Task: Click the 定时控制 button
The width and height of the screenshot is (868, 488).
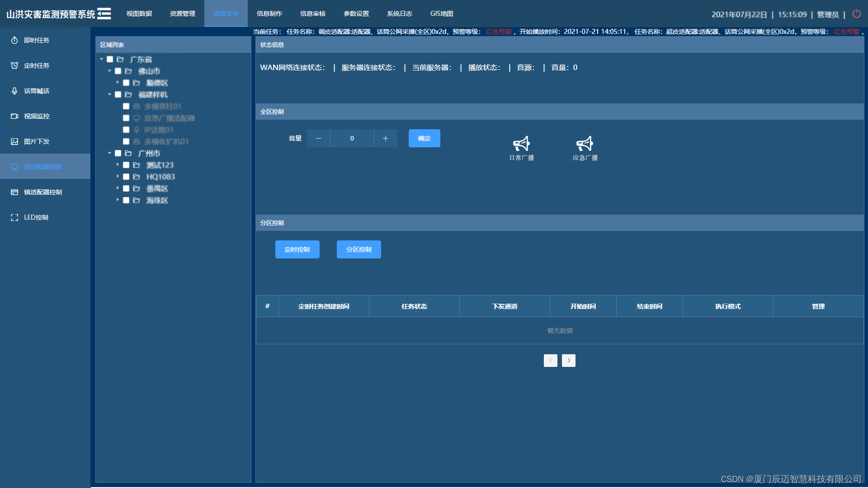Action: pos(297,249)
